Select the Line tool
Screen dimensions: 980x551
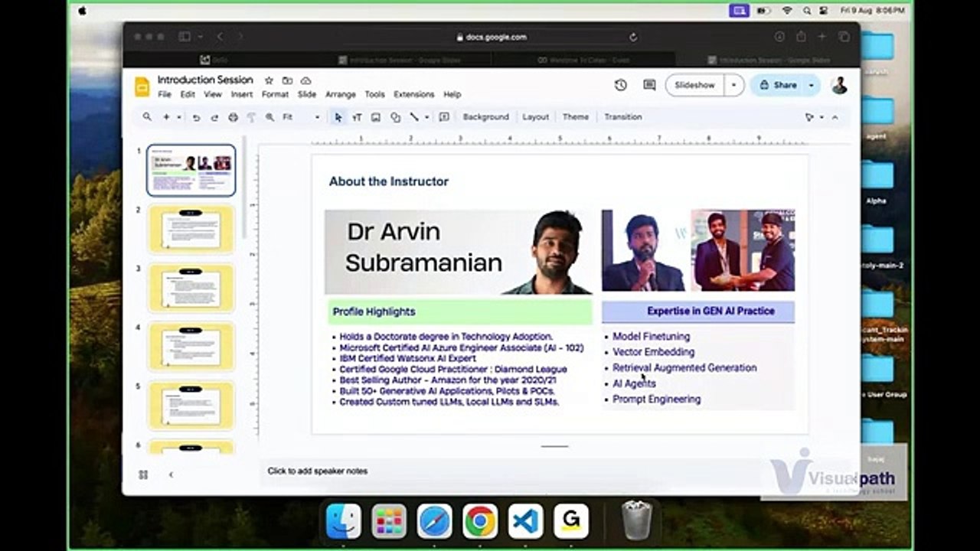point(414,117)
